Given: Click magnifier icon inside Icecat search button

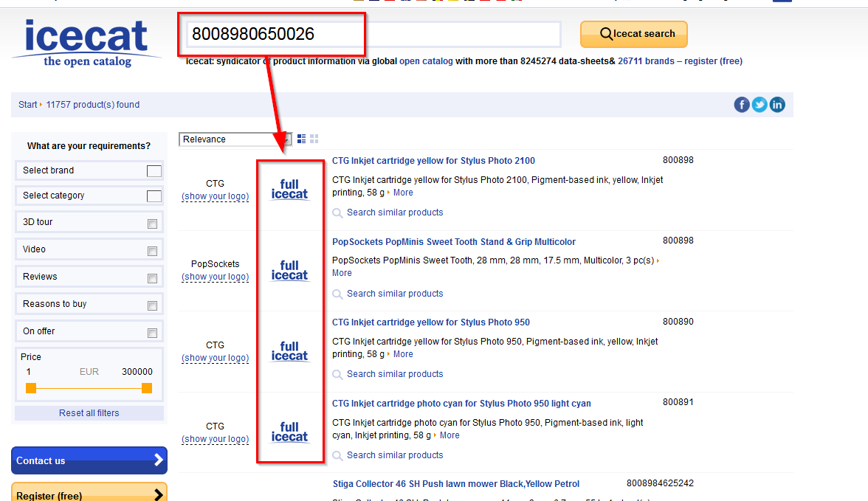Looking at the screenshot, I should point(606,34).
